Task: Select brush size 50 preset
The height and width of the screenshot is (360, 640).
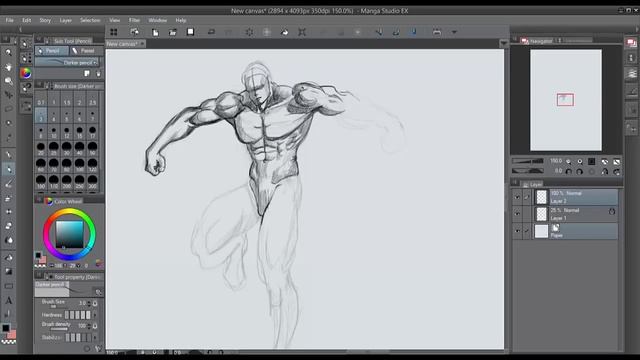Action: tap(92, 149)
